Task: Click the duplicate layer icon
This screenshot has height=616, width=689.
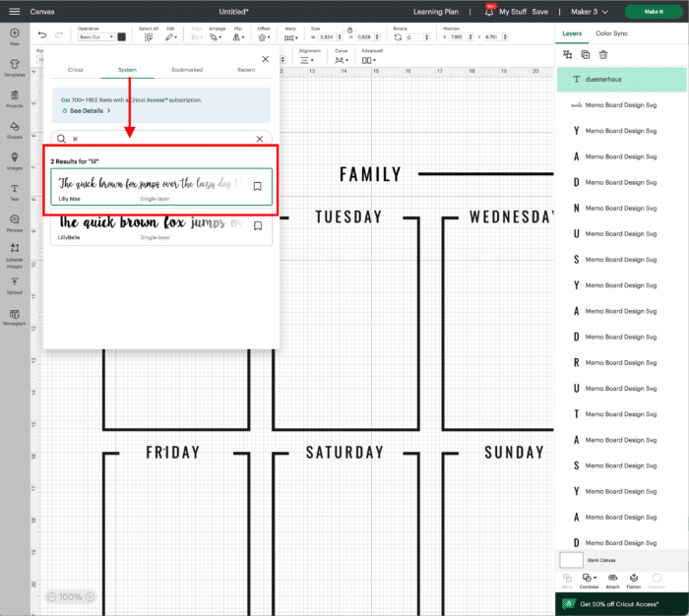Action: 586,54
